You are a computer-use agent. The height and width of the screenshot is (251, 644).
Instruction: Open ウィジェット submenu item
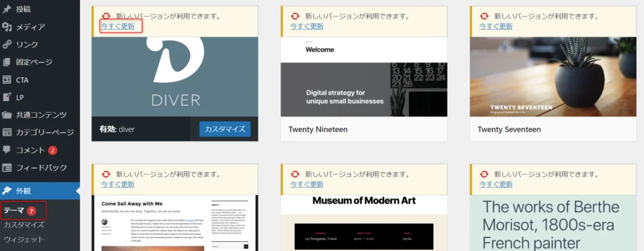click(x=24, y=239)
